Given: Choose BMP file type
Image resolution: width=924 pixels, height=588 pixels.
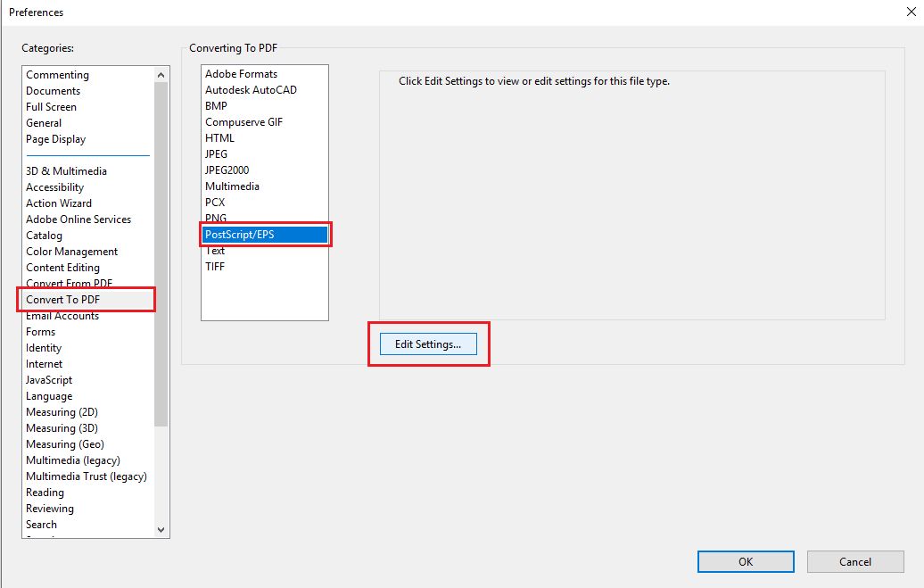Looking at the screenshot, I should pyautogui.click(x=216, y=105).
